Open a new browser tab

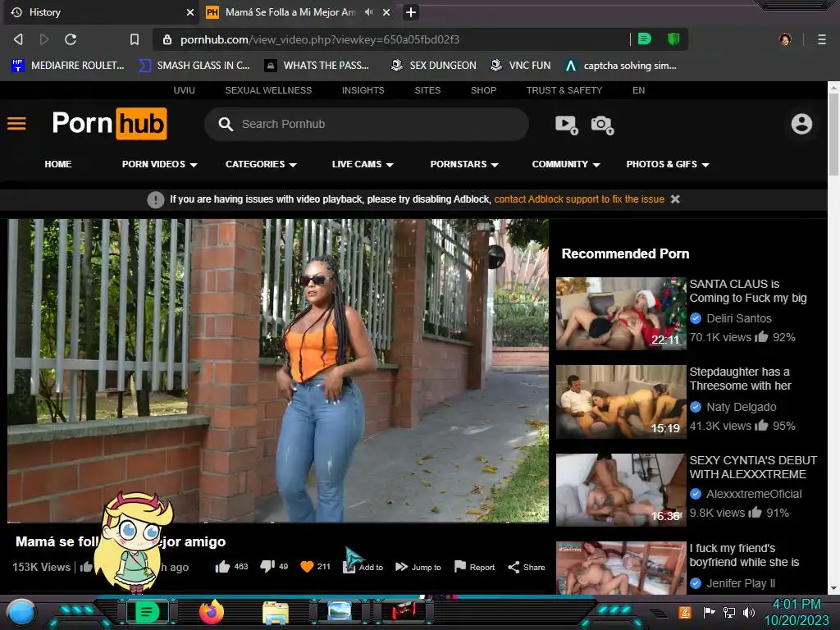tap(411, 11)
